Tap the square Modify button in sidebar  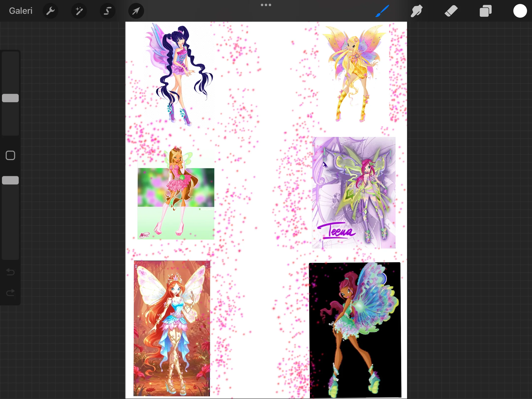(x=10, y=155)
